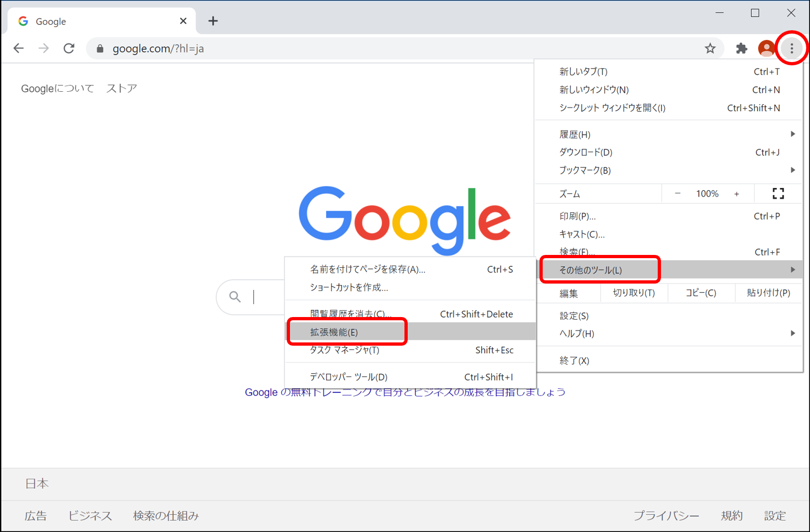This screenshot has height=532, width=810.
Task: Increase zoom with the plus button
Action: pos(737,193)
